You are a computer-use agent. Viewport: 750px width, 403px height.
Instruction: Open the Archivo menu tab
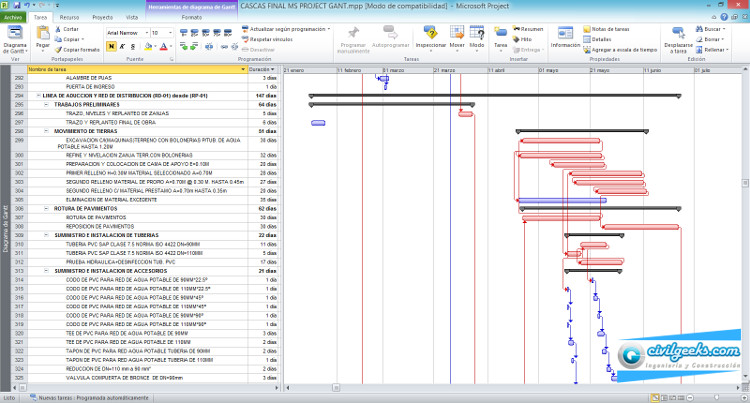[x=13, y=18]
